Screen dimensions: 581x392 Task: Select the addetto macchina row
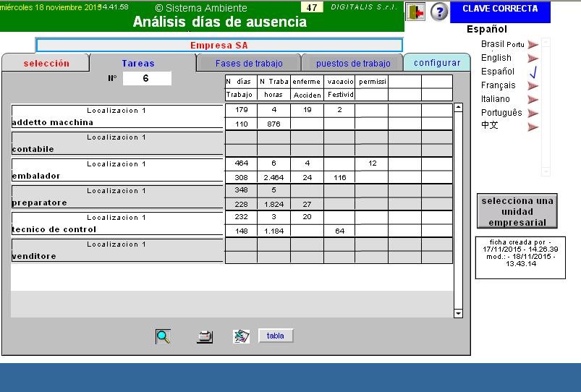pos(117,116)
